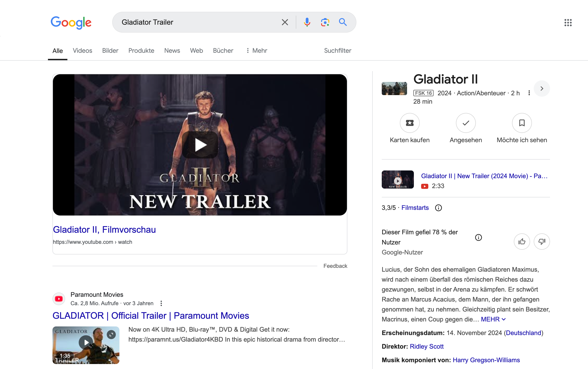Click the Google search magnifier icon
This screenshot has width=588, height=369.
343,22
